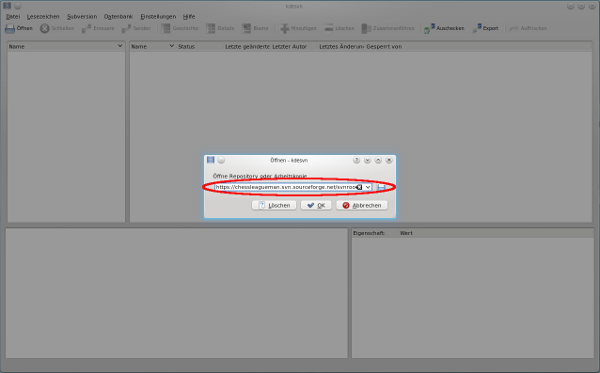Screen dimensions: 600x373
Task: Clear the URL field with the X icon
Action: tap(359, 187)
